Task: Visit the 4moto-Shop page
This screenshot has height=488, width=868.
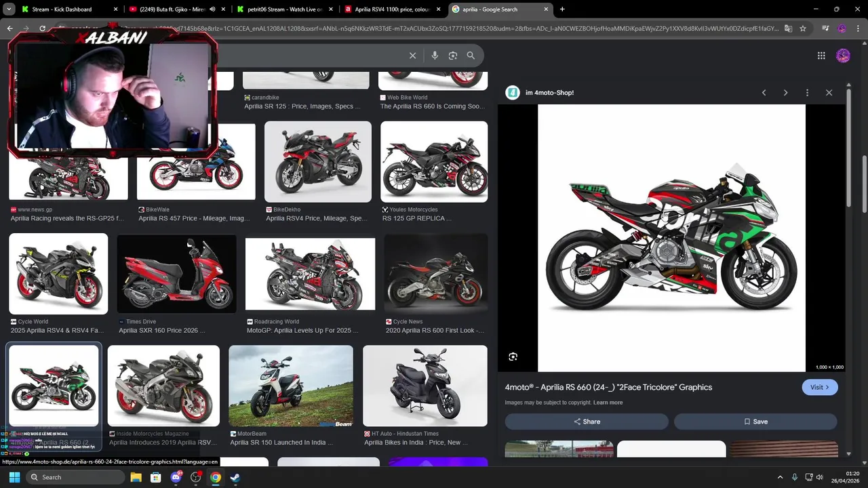Action: (820, 387)
